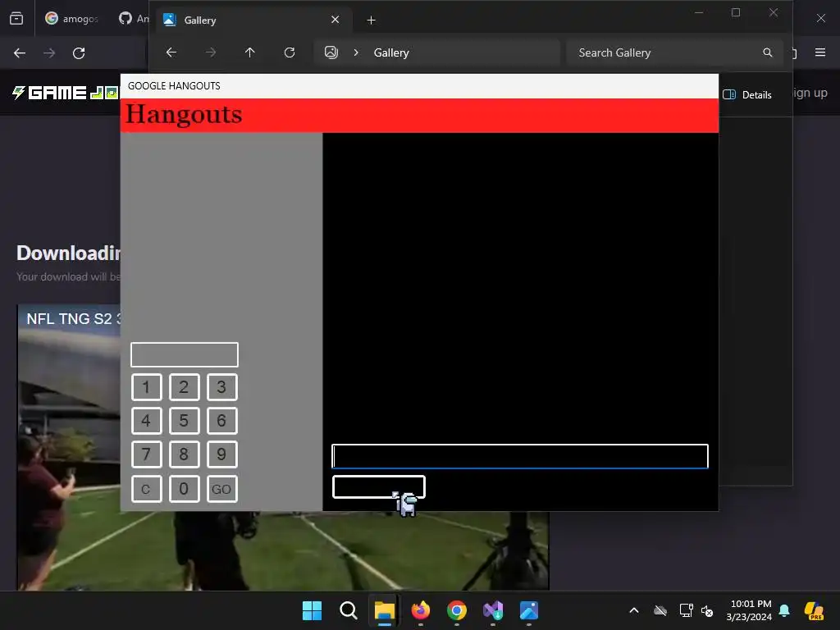Open File Explorer from taskbar
Viewport: 840px width, 630px height.
click(384, 610)
